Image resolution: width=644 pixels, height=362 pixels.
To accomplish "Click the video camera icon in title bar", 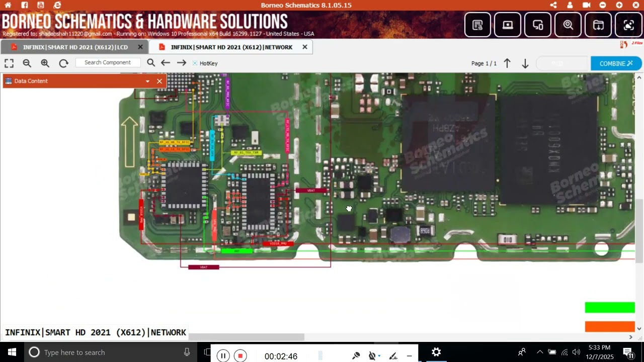I will tap(586, 5).
